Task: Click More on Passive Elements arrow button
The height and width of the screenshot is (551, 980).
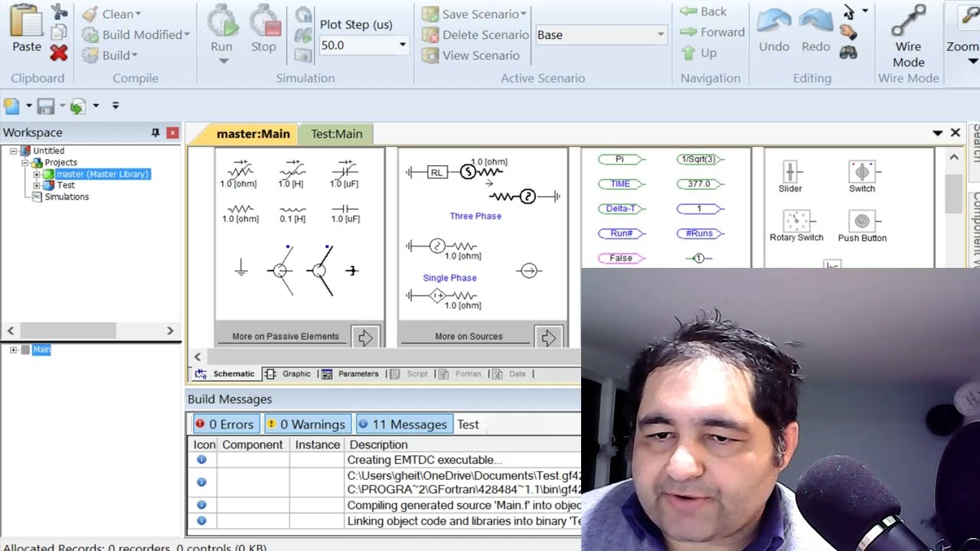Action: [x=365, y=337]
